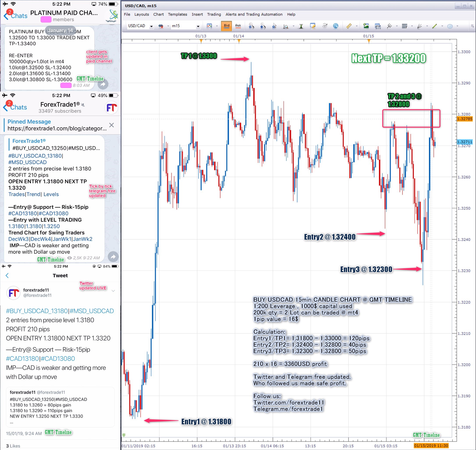Screen dimensions: 476x450
Task: Open the File menu
Action: click(127, 14)
